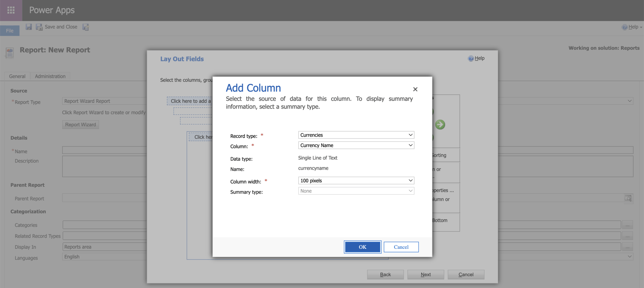Image resolution: width=644 pixels, height=288 pixels.
Task: Switch to the Administration tab
Action: pos(50,76)
